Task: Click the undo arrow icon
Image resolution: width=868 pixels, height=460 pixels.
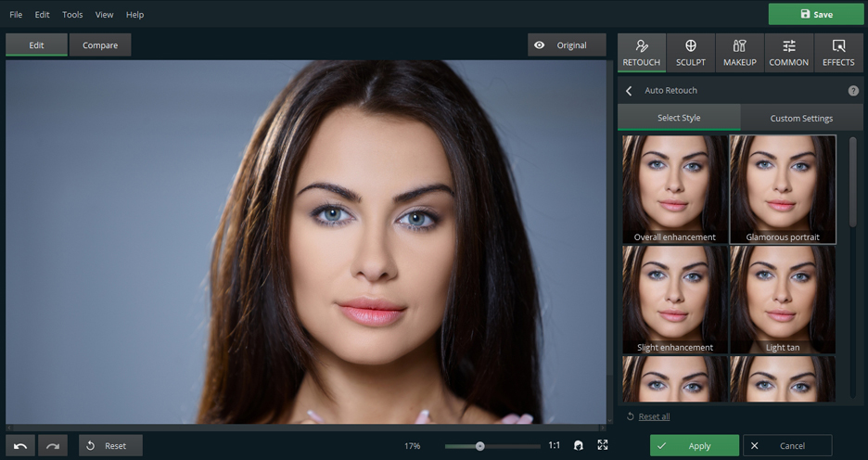Action: (20, 446)
